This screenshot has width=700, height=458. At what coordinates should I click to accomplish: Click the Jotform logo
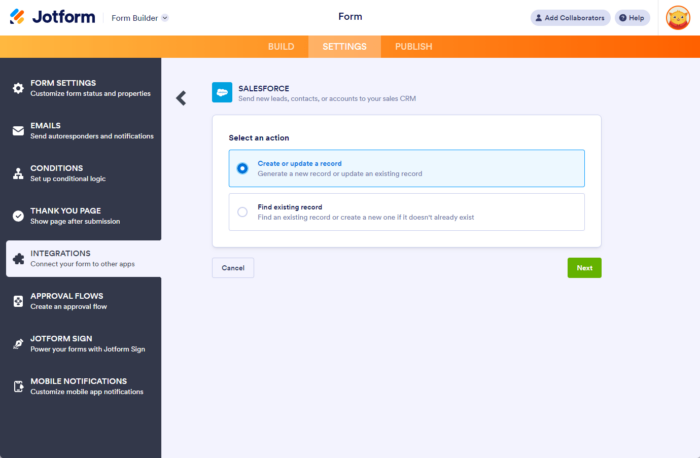[52, 17]
